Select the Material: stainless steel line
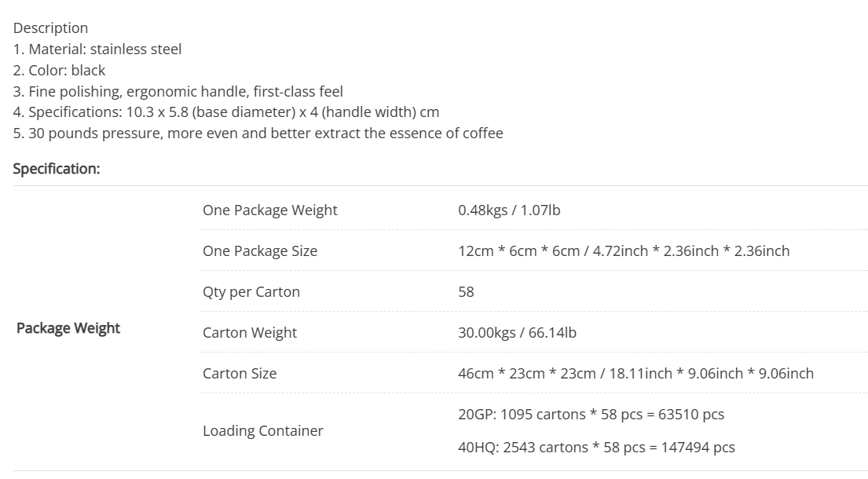Screen dimensions: 868x479 (x=97, y=49)
